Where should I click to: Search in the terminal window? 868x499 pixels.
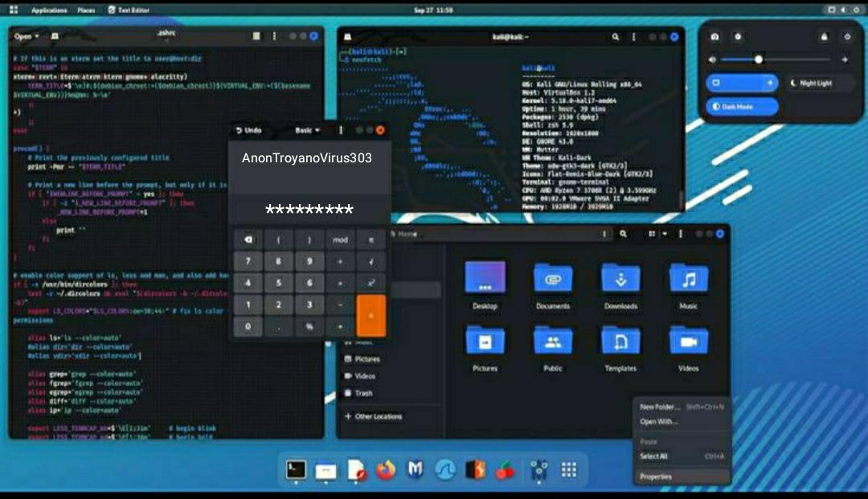pos(615,36)
